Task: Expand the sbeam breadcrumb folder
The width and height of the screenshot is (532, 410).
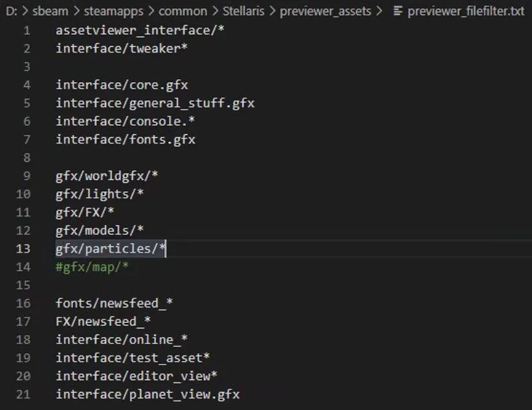Action: [x=50, y=11]
